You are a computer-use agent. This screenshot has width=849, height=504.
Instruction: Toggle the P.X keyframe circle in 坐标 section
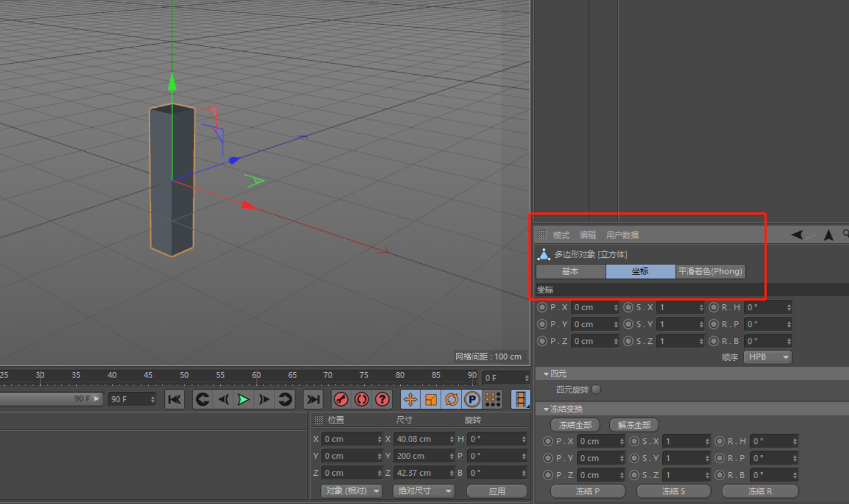[x=542, y=307]
